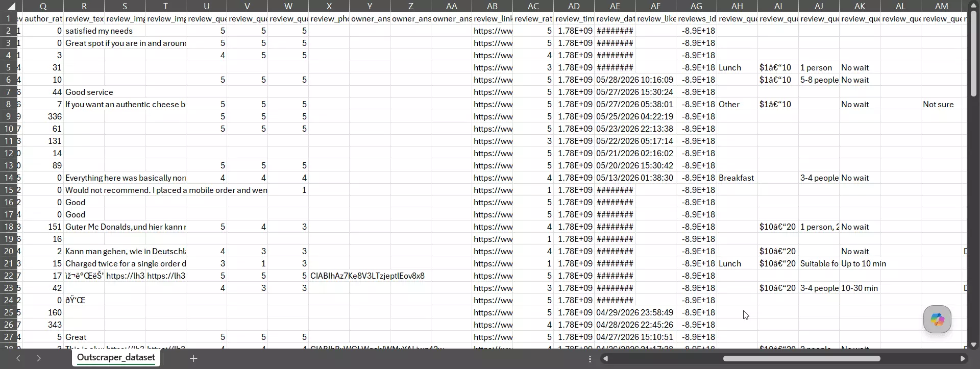Select cell 'Kann man gehen, wie in Deutschl'
This screenshot has height=369, width=980.
[x=84, y=251]
